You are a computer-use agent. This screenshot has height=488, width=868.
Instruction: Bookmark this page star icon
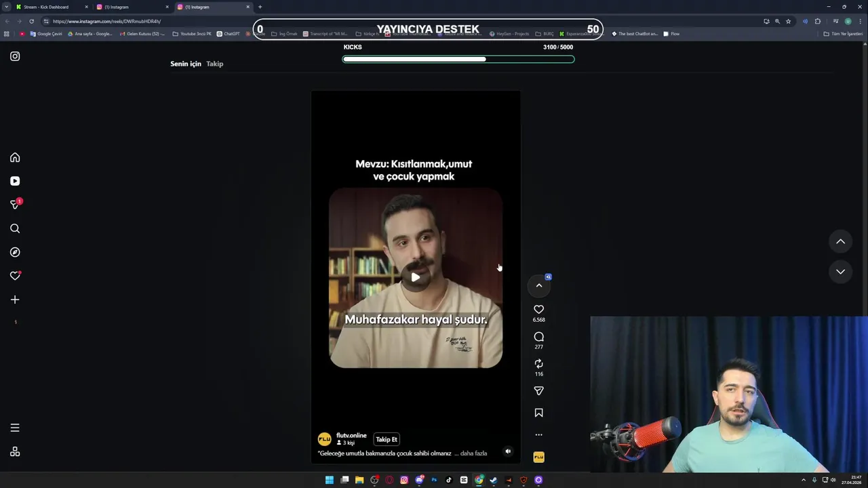click(788, 21)
